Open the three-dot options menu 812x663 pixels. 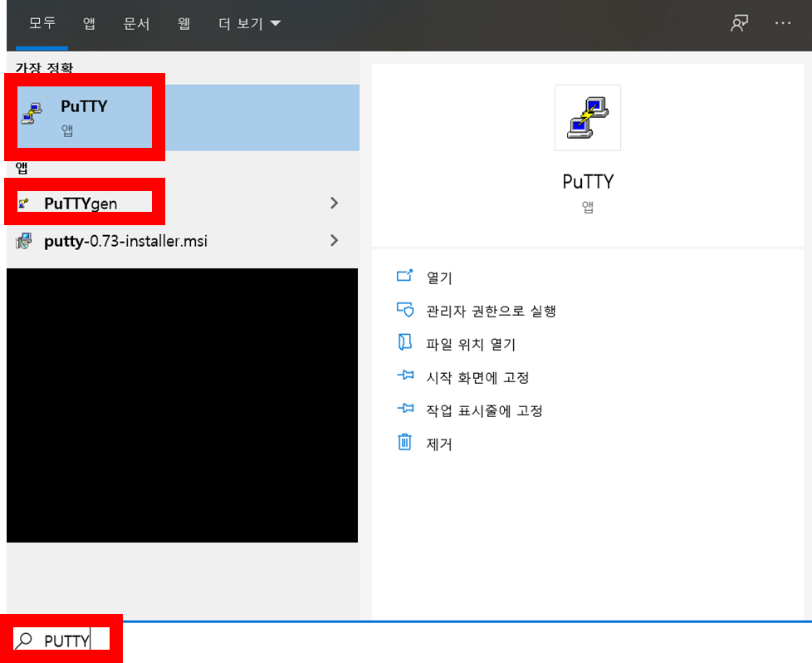[x=782, y=22]
